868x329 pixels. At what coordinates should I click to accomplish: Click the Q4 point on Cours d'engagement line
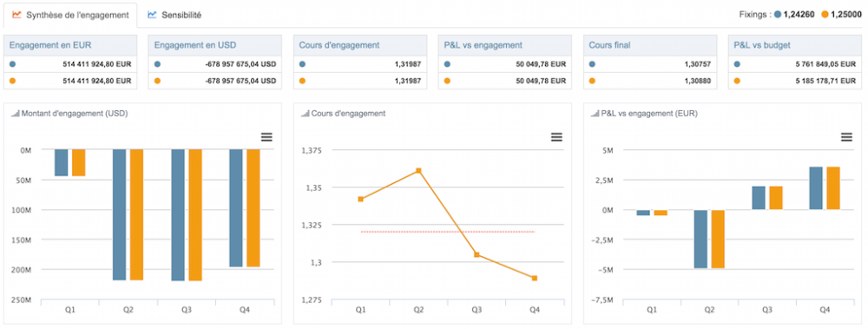pyautogui.click(x=535, y=278)
